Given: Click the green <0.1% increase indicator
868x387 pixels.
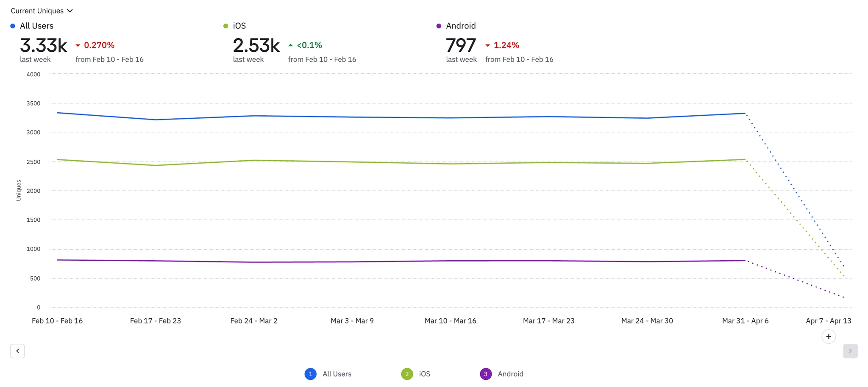Looking at the screenshot, I should 305,45.
